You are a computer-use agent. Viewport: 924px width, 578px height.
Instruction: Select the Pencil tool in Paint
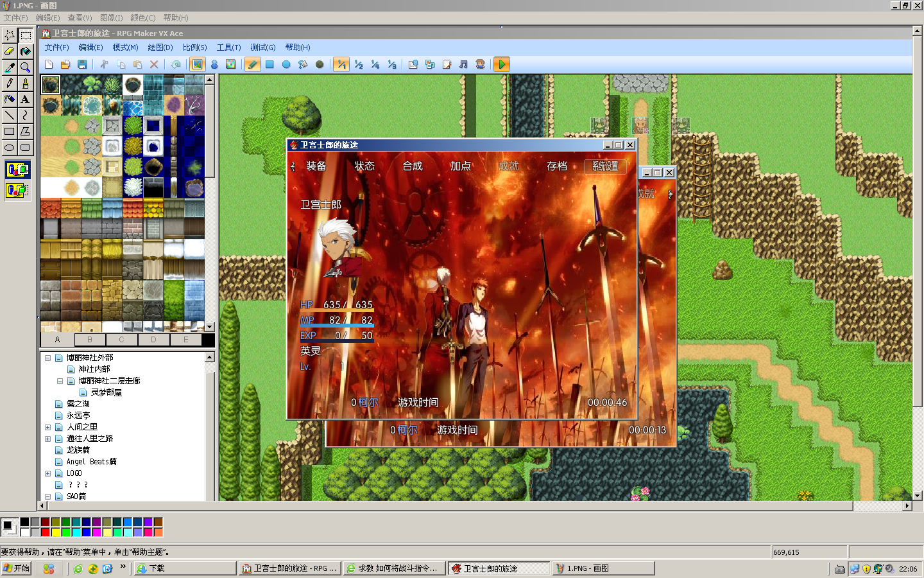coord(10,83)
